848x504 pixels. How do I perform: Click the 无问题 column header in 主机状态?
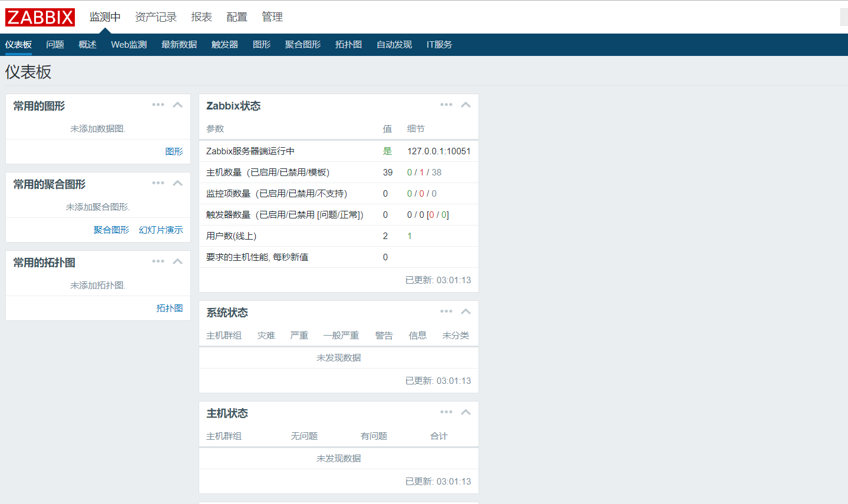(304, 436)
